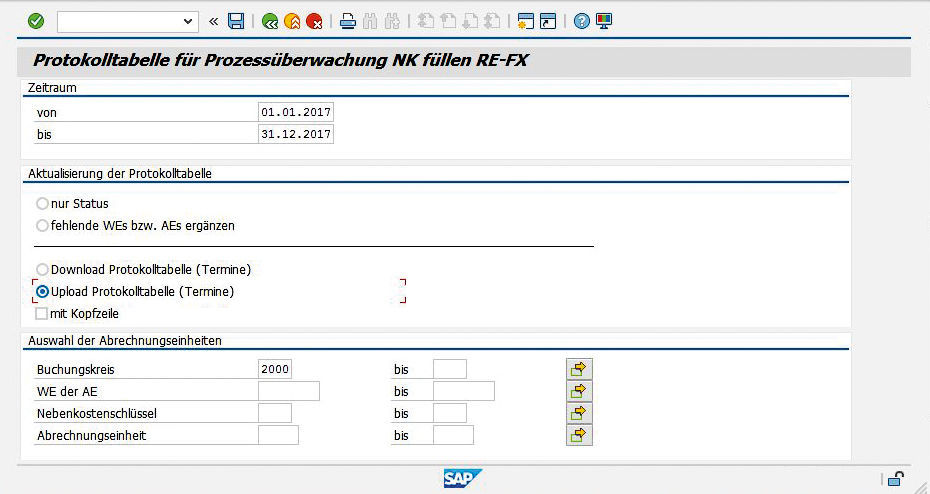Open multiple selection for Nebenkostenschlüssel
The height and width of the screenshot is (494, 930).
pos(579,413)
